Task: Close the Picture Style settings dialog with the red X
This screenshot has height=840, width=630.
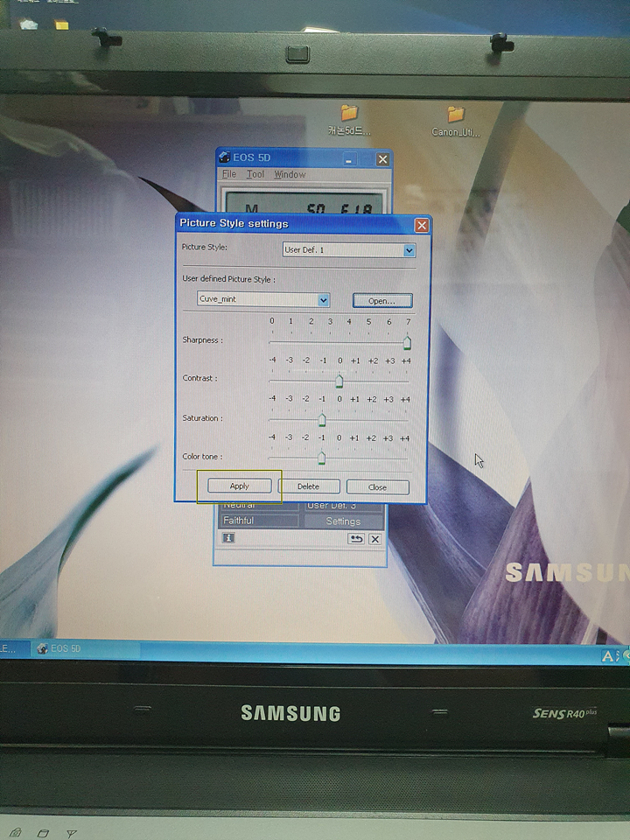Action: 422,225
